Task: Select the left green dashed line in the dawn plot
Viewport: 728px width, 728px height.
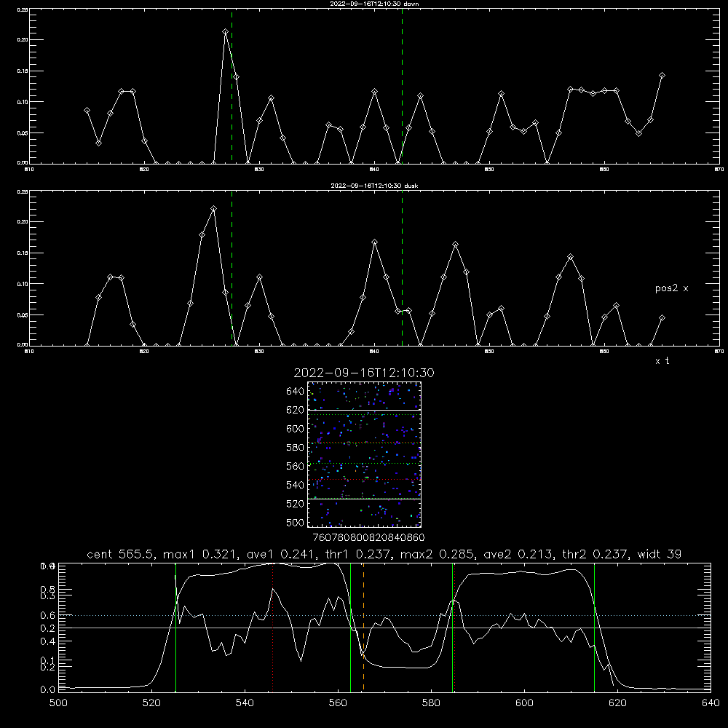Action: point(232,87)
